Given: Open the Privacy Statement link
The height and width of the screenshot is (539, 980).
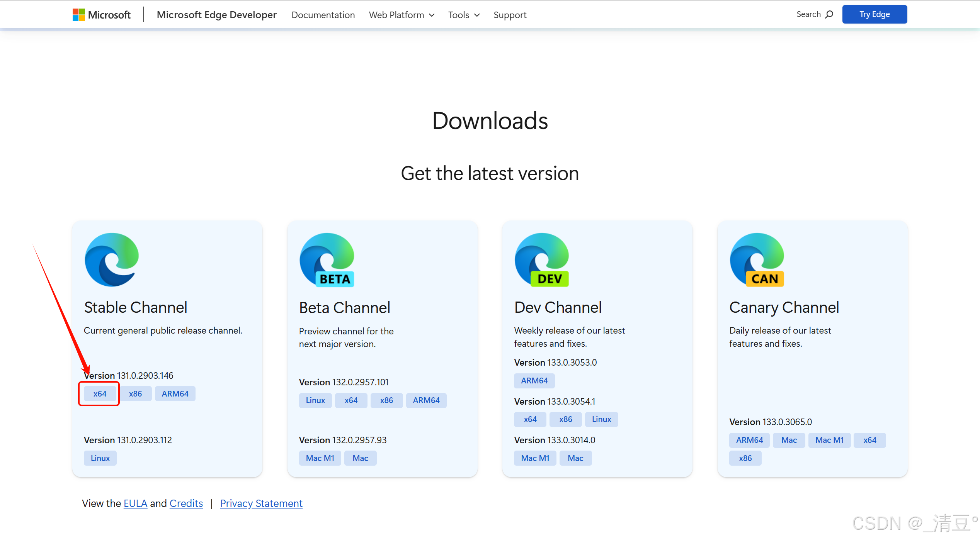Looking at the screenshot, I should (x=261, y=503).
